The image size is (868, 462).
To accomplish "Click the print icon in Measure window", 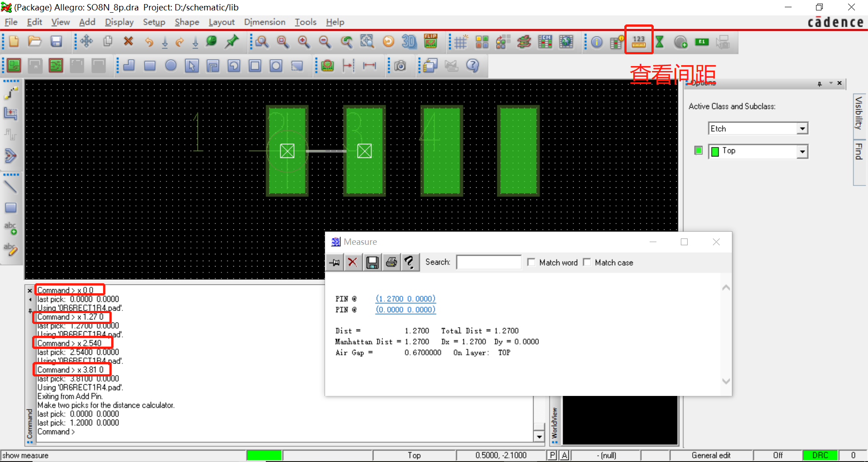I will (x=392, y=262).
